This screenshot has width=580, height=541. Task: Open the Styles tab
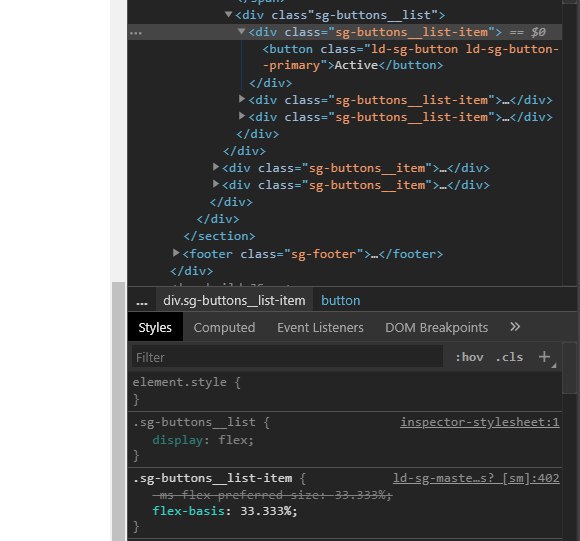pyautogui.click(x=155, y=327)
